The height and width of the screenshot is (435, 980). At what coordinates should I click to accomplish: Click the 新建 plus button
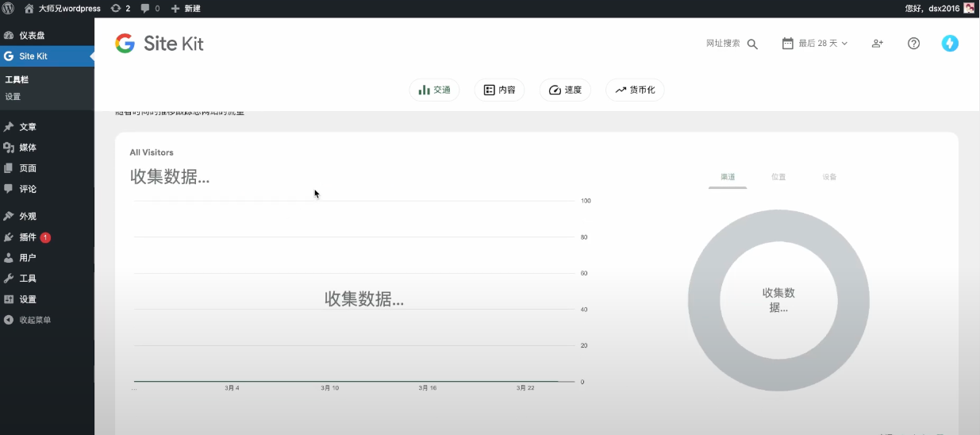pyautogui.click(x=186, y=8)
